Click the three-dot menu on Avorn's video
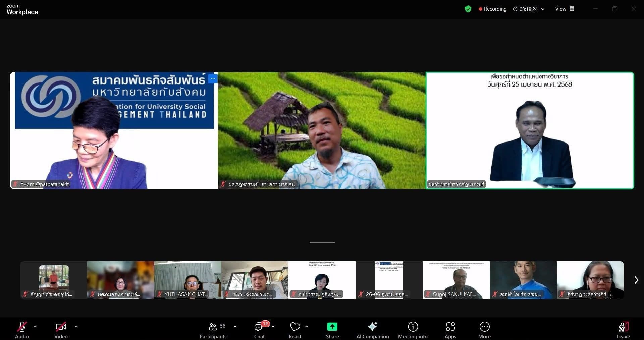 coord(213,79)
